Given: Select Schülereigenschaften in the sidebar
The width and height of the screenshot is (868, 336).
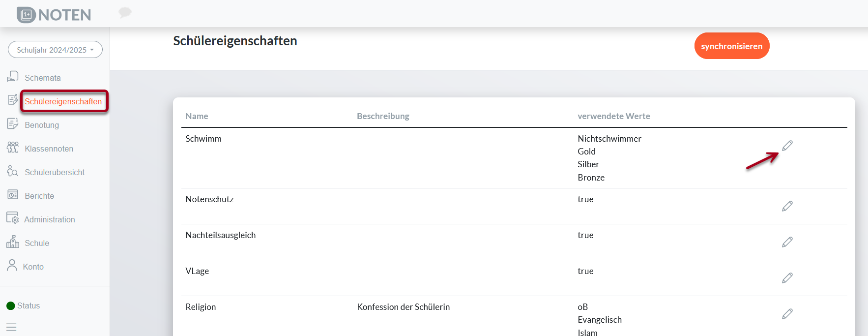Looking at the screenshot, I should (63, 101).
